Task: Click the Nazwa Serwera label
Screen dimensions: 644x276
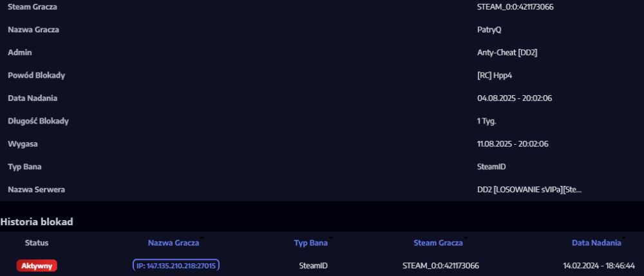Action: [36, 190]
